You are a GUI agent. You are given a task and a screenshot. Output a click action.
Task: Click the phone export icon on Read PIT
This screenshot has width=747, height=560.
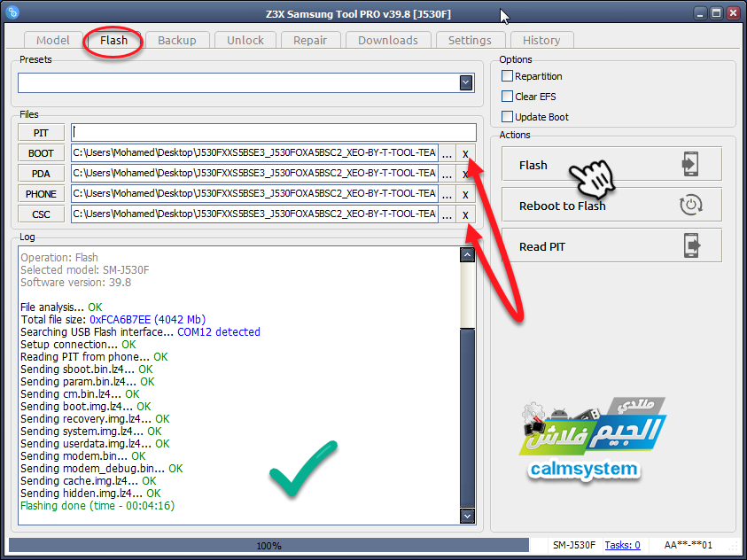point(692,245)
